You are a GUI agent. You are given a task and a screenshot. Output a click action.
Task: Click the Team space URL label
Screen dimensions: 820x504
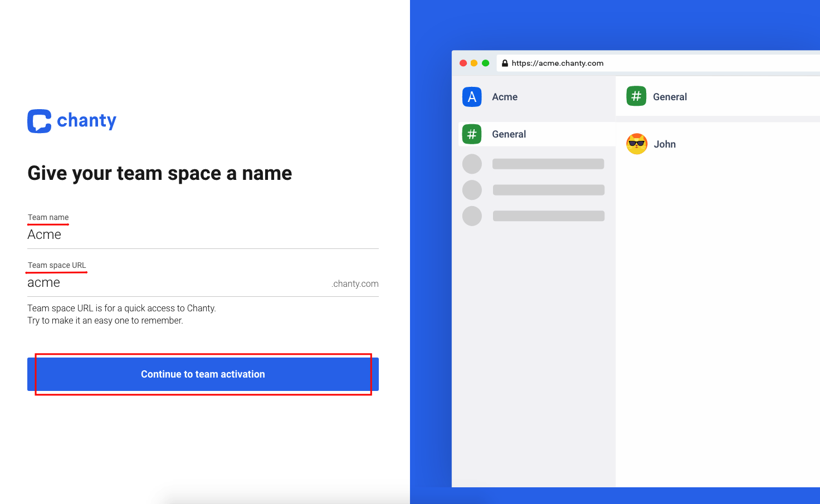(x=57, y=265)
